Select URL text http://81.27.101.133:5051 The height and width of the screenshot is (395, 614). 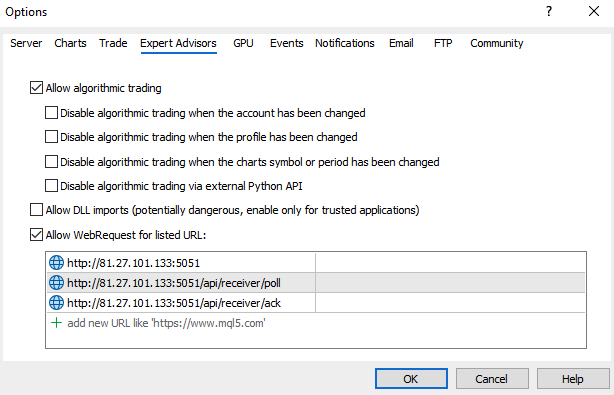134,263
